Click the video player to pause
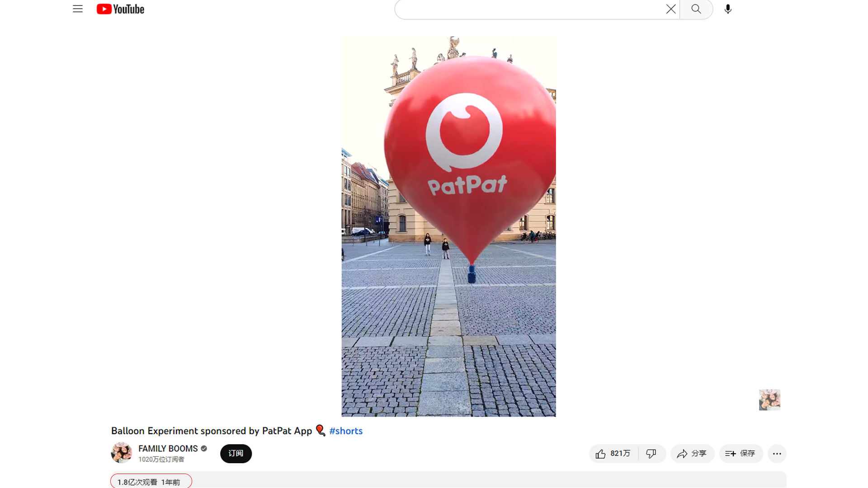 (x=448, y=226)
